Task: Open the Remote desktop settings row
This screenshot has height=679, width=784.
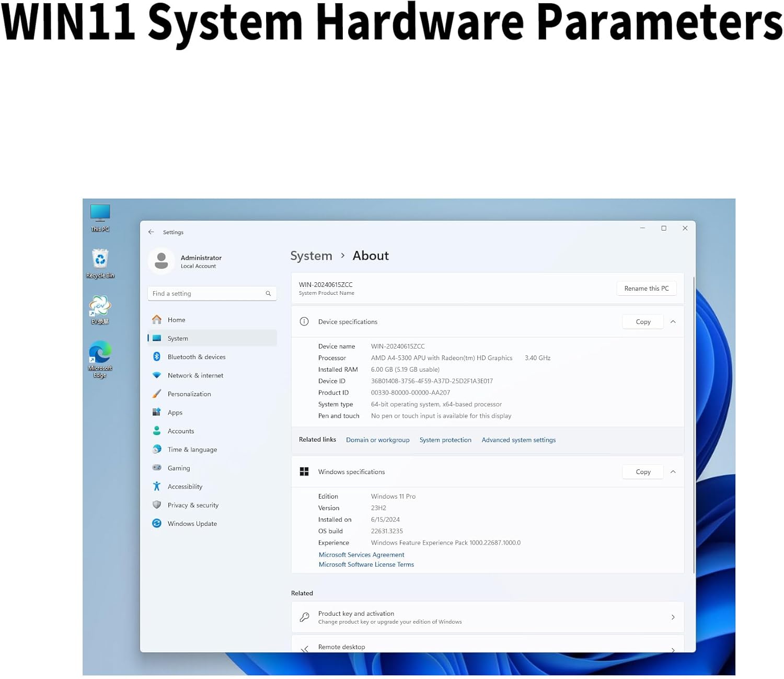Action: click(488, 644)
